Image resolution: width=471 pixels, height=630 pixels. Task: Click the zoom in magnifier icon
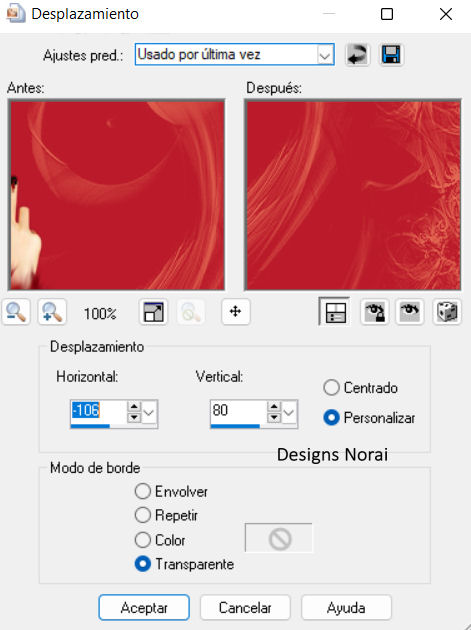pyautogui.click(x=52, y=312)
